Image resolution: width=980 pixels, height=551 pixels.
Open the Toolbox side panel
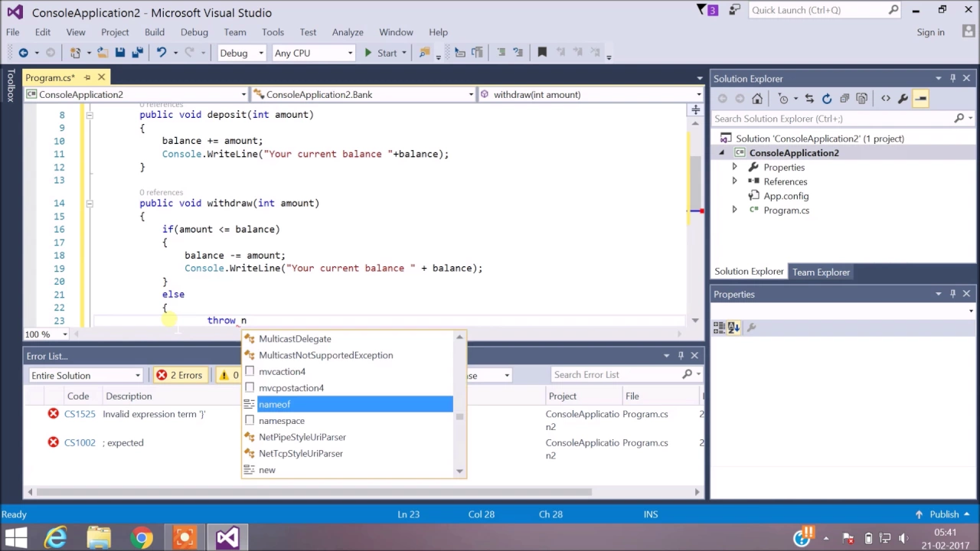[x=10, y=86]
